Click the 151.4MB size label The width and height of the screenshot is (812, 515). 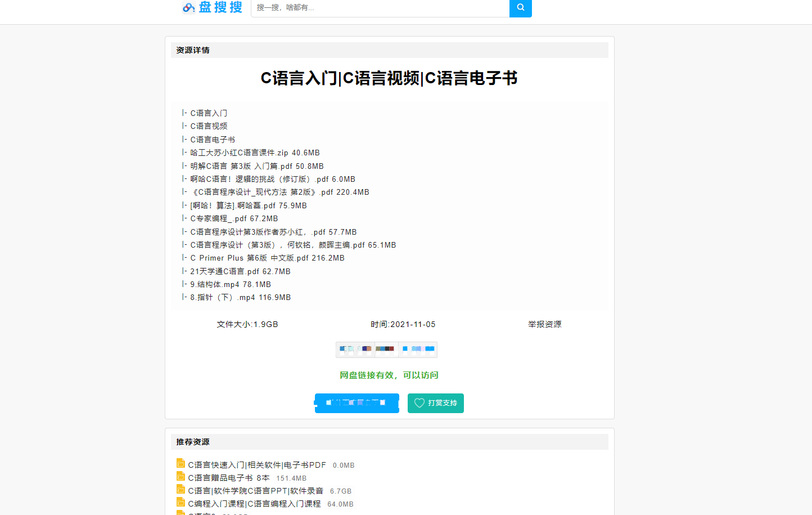click(x=291, y=478)
